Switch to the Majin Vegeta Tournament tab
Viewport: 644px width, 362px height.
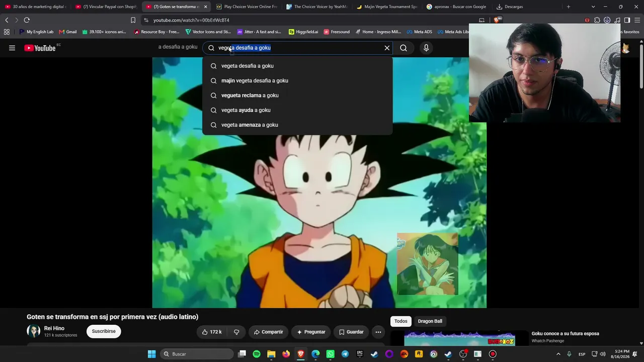387,7
